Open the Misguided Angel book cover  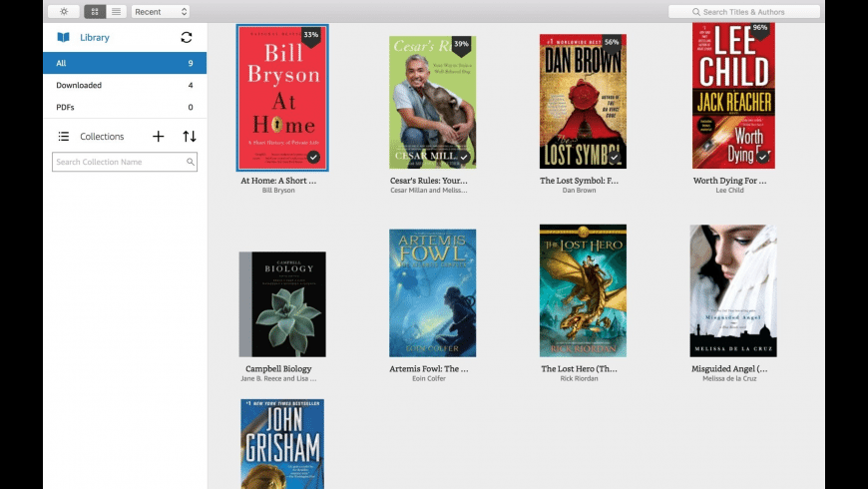point(733,290)
